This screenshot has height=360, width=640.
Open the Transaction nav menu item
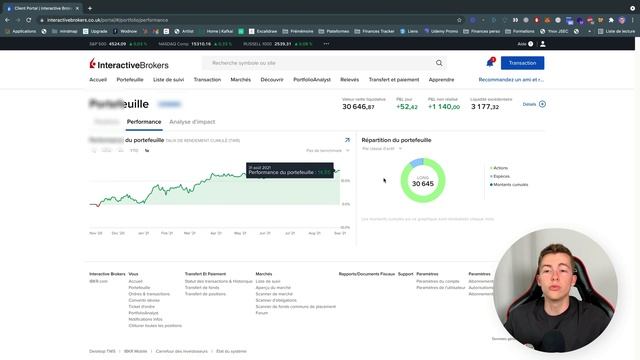coord(207,80)
